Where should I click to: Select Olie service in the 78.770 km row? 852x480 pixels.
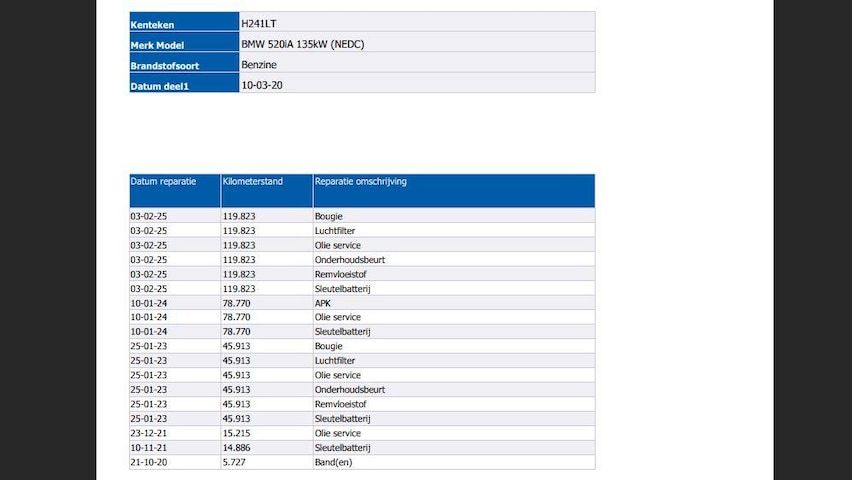(x=337, y=317)
